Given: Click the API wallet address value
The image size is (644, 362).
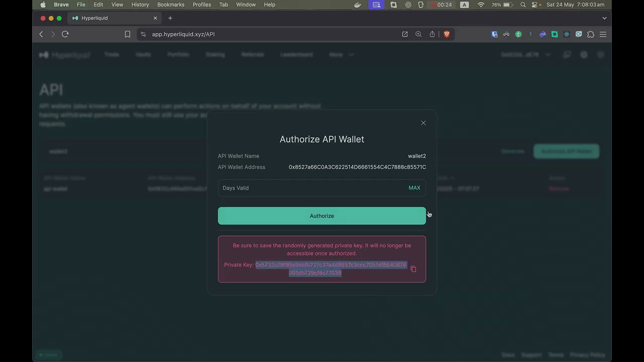Looking at the screenshot, I should [357, 167].
